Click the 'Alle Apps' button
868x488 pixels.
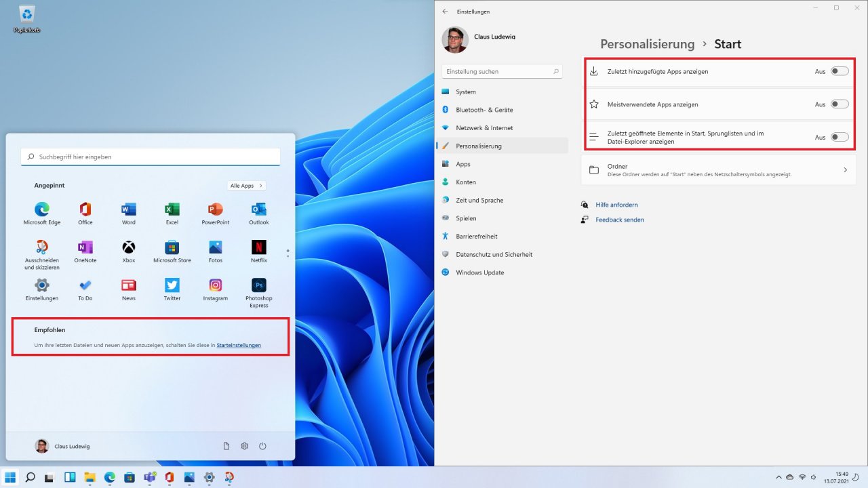[246, 186]
